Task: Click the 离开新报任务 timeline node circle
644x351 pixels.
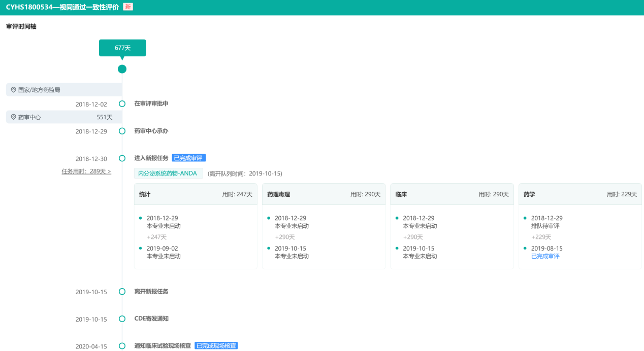Action: click(x=122, y=292)
